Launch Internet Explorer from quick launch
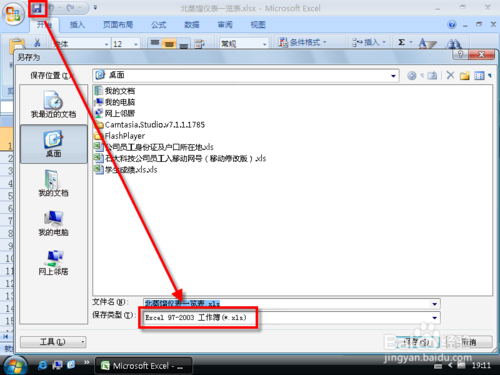Screen dimensions: 500x375 43,365
